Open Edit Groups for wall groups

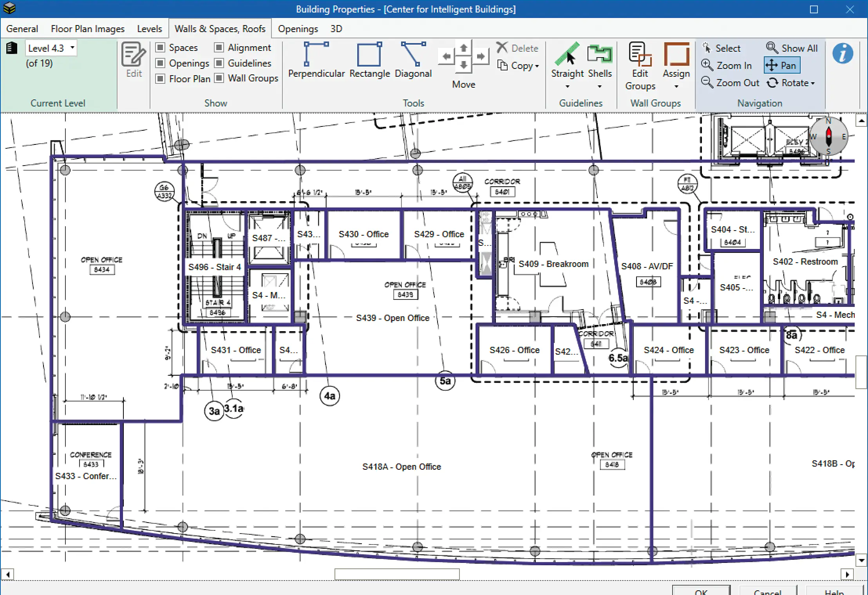[640, 67]
